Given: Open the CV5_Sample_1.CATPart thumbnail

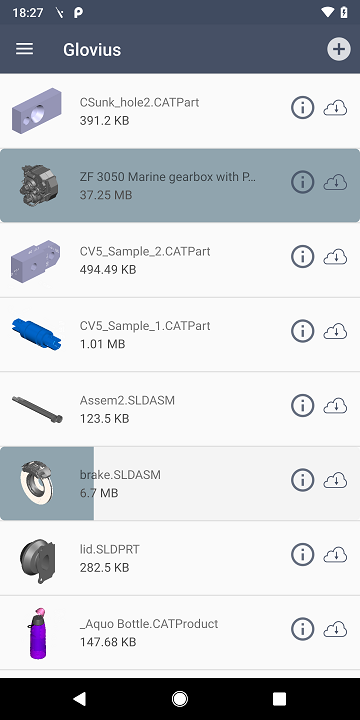Looking at the screenshot, I should [37, 334].
